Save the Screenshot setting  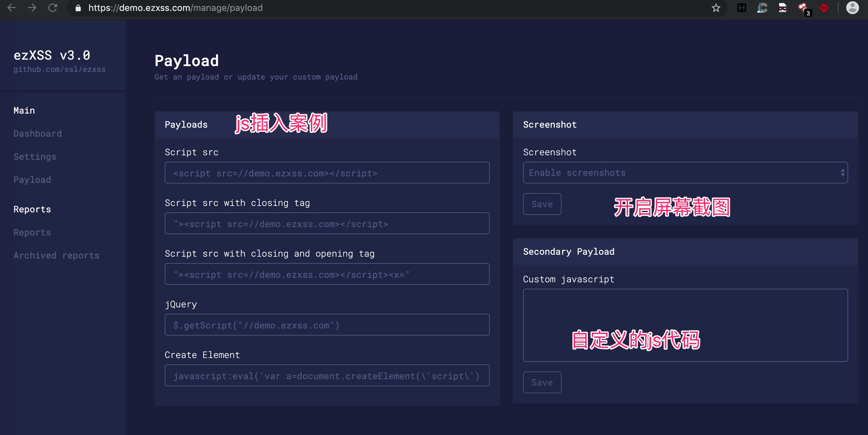click(x=542, y=204)
